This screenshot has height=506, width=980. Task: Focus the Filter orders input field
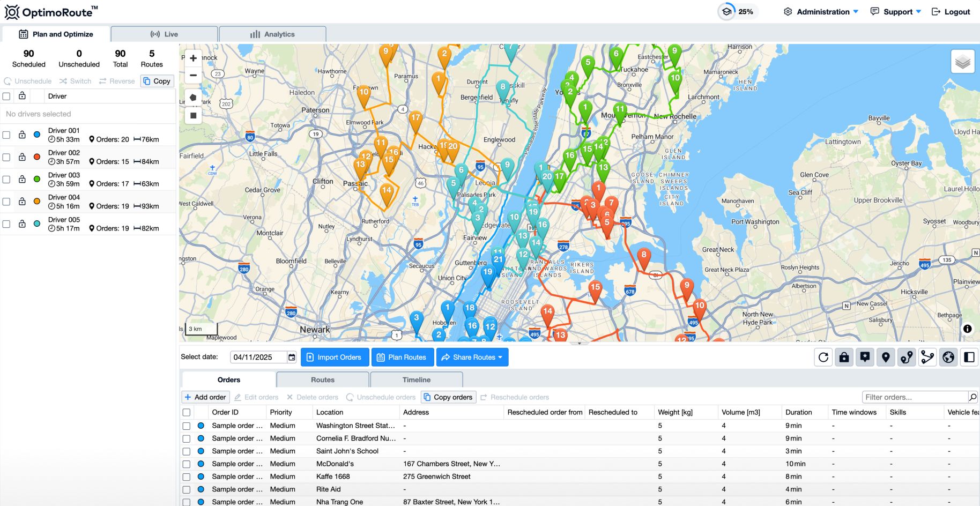[915, 397]
